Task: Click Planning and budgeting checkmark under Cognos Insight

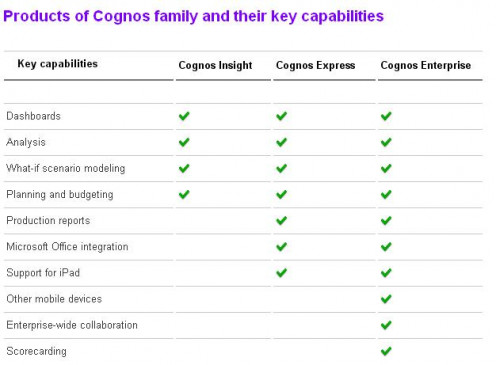Action: pyautogui.click(x=184, y=194)
